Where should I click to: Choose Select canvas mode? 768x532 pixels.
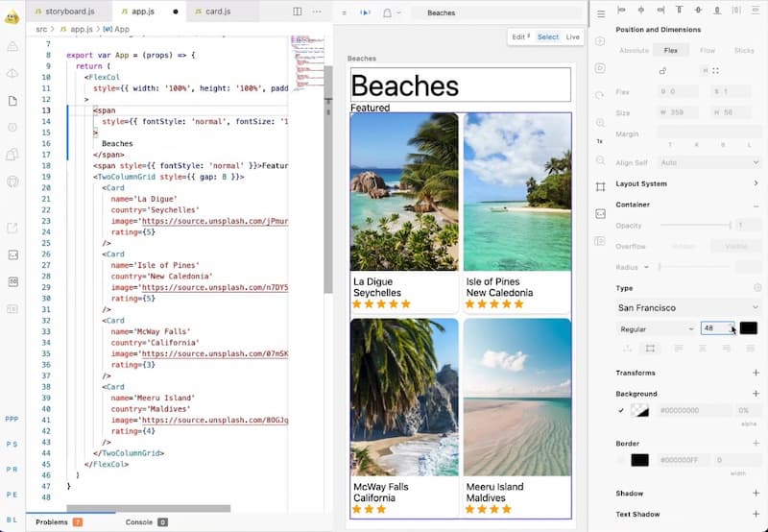(547, 36)
